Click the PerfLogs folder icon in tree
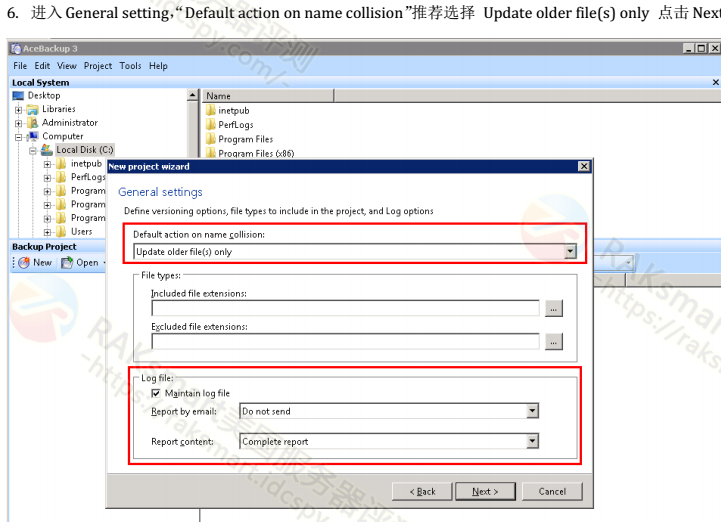721x522 pixels. (x=61, y=177)
